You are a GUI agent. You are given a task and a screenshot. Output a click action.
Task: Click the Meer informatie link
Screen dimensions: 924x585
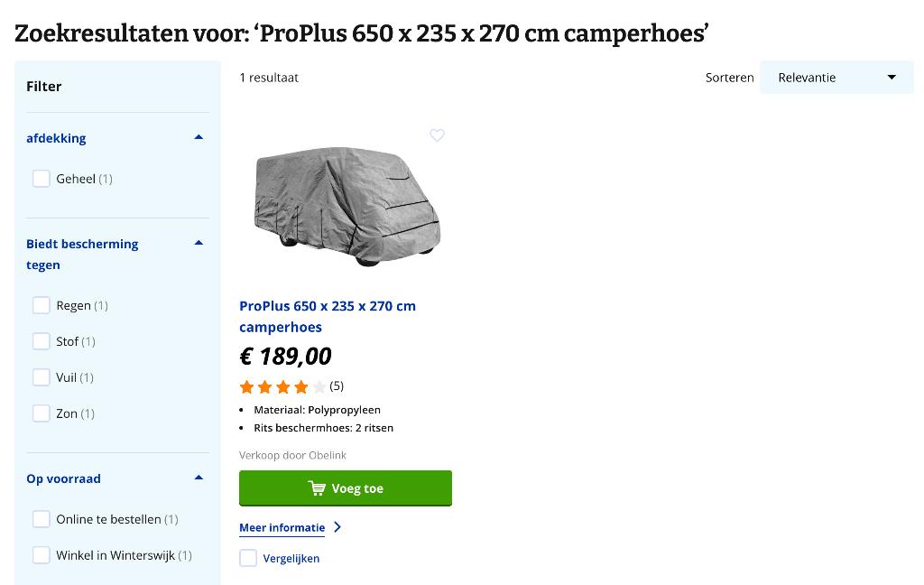[x=282, y=527]
